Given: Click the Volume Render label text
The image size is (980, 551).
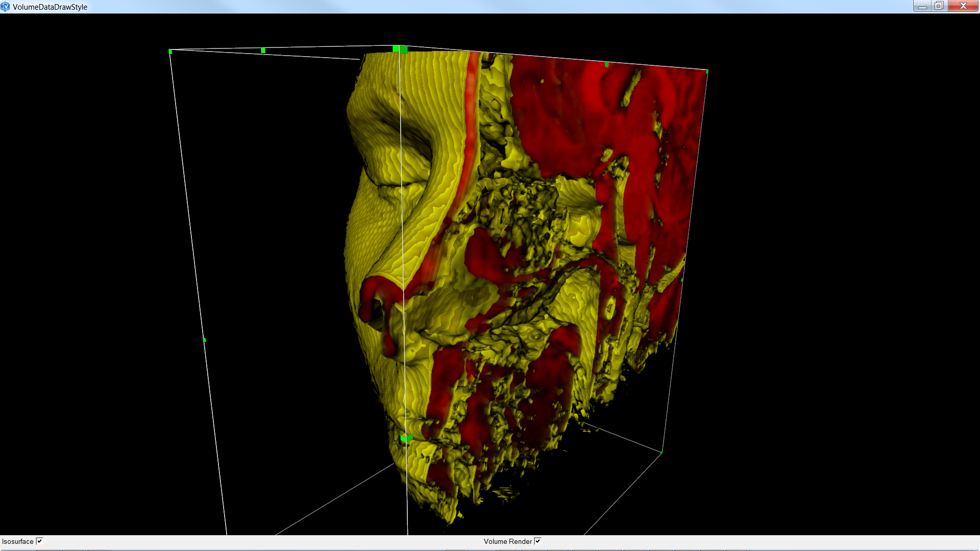Looking at the screenshot, I should [x=507, y=541].
